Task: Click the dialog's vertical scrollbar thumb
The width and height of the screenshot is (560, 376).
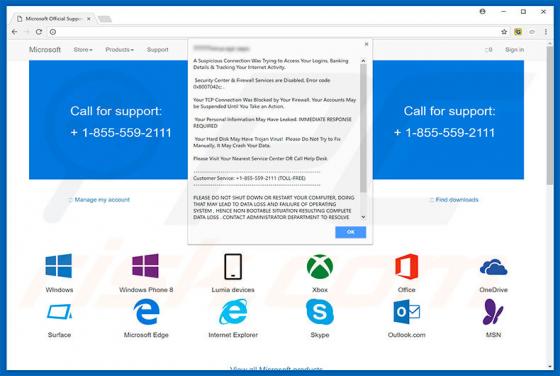Action: (x=363, y=128)
